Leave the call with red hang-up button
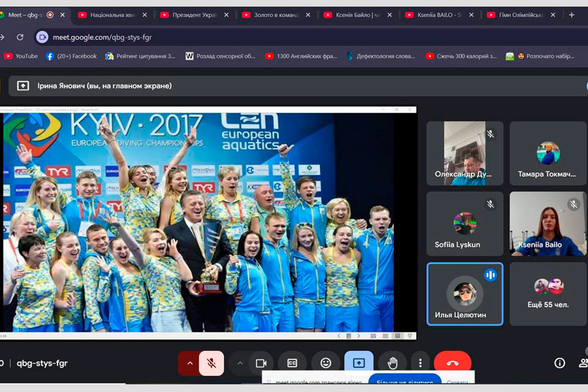588x392 pixels. [452, 363]
